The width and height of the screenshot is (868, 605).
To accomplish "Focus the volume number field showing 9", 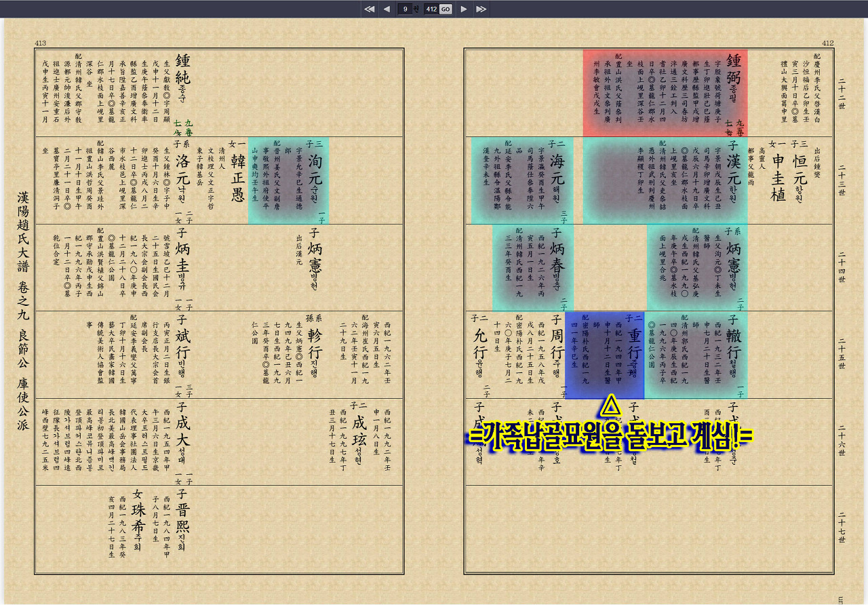I will point(405,9).
